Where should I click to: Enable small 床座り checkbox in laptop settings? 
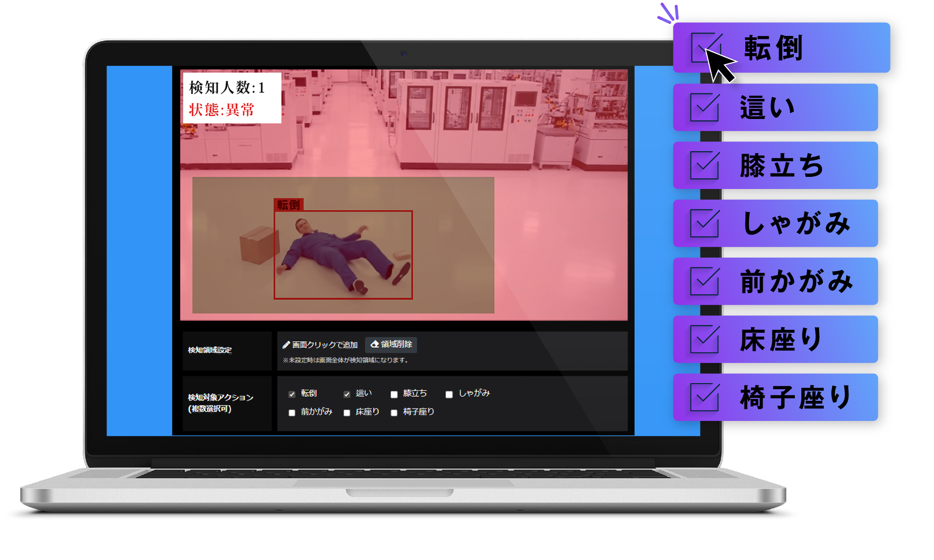coord(347,413)
